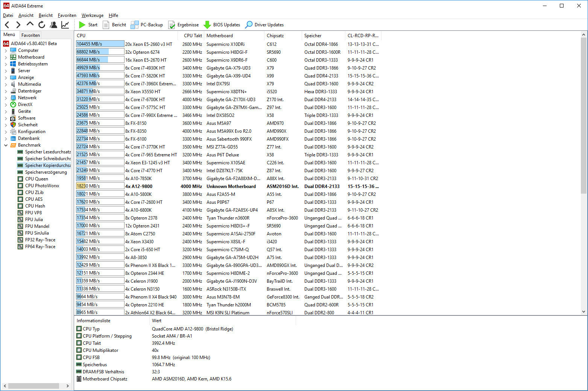The height and width of the screenshot is (391, 588).
Task: Click the graph chart toolbar icon
Action: tap(65, 25)
